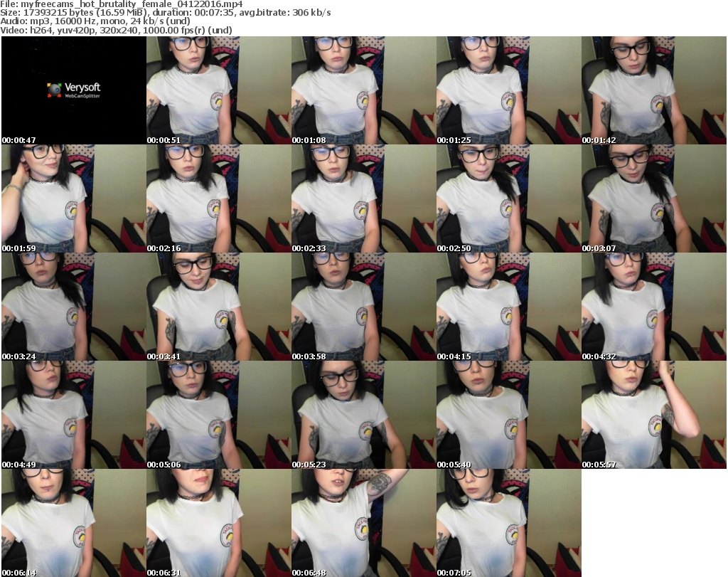
Task: Select the frame stamped 00:03:24
Action: point(74,307)
